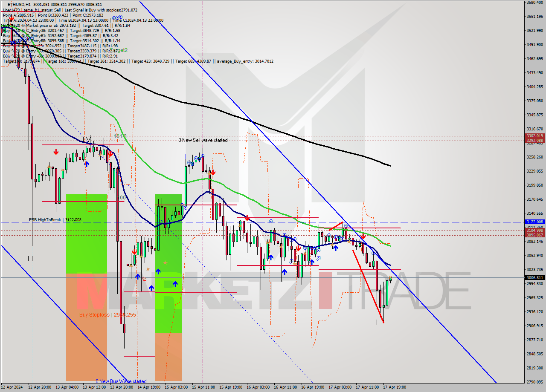Click the 2936.120 price axis label

(534, 312)
